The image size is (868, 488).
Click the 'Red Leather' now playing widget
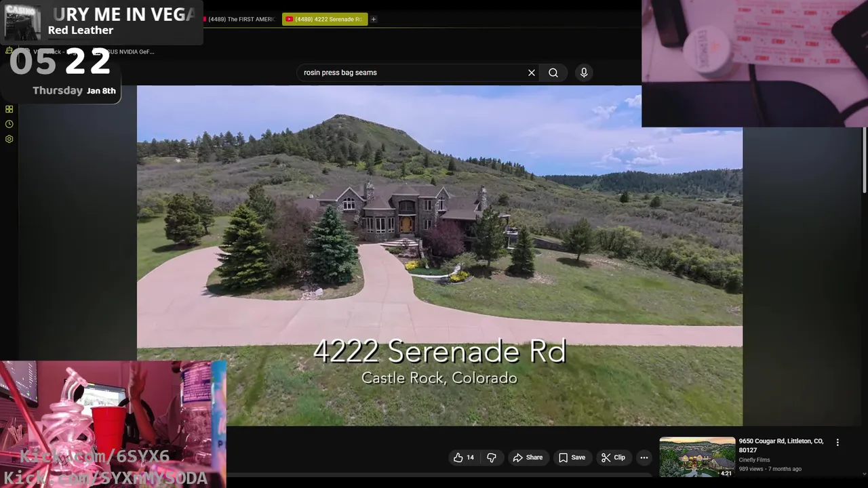pos(102,22)
